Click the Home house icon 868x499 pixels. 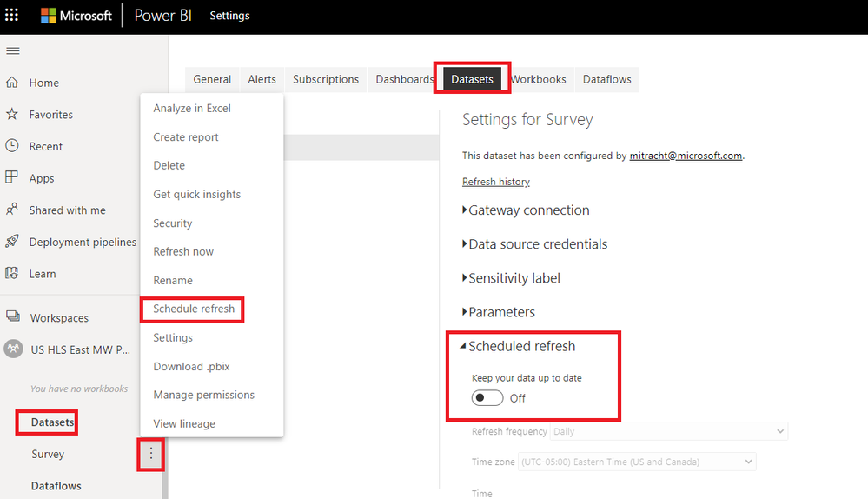(x=11, y=83)
